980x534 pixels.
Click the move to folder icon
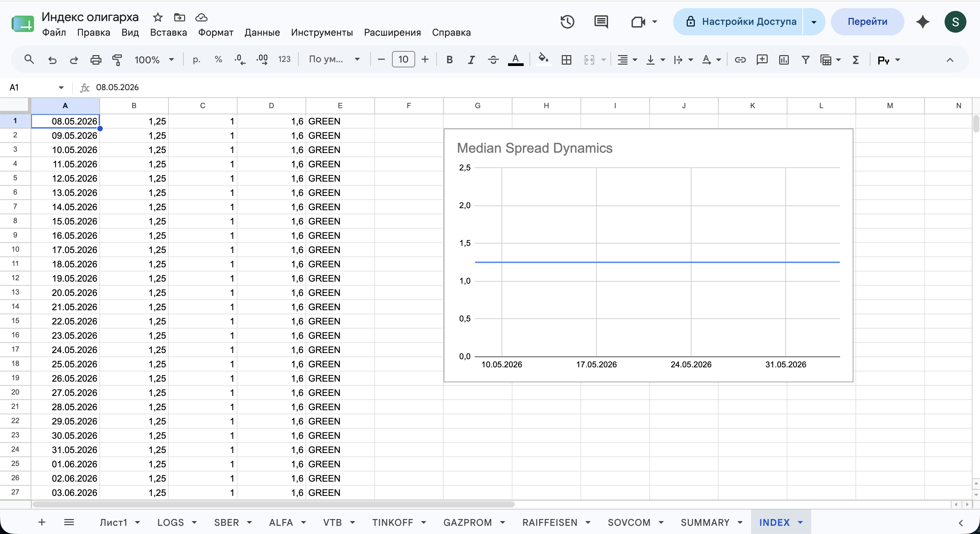point(179,17)
